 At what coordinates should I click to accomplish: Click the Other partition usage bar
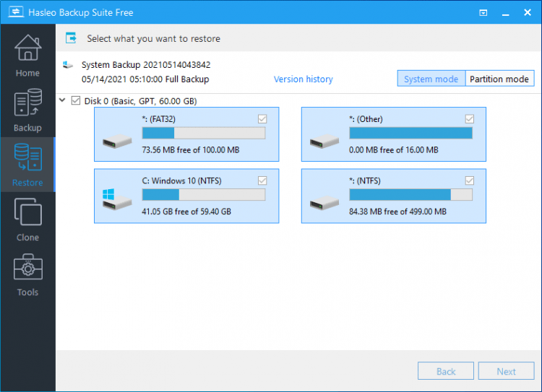[410, 133]
